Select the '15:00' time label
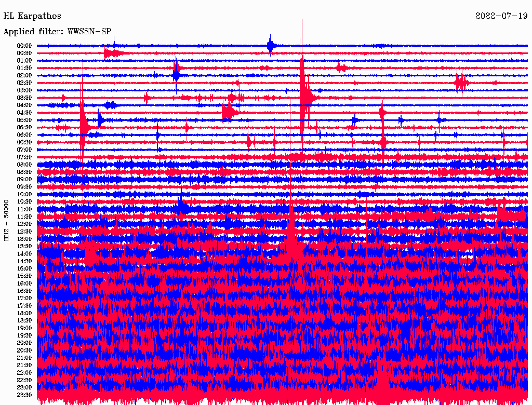This screenshot has height=405, width=532. click(x=24, y=269)
